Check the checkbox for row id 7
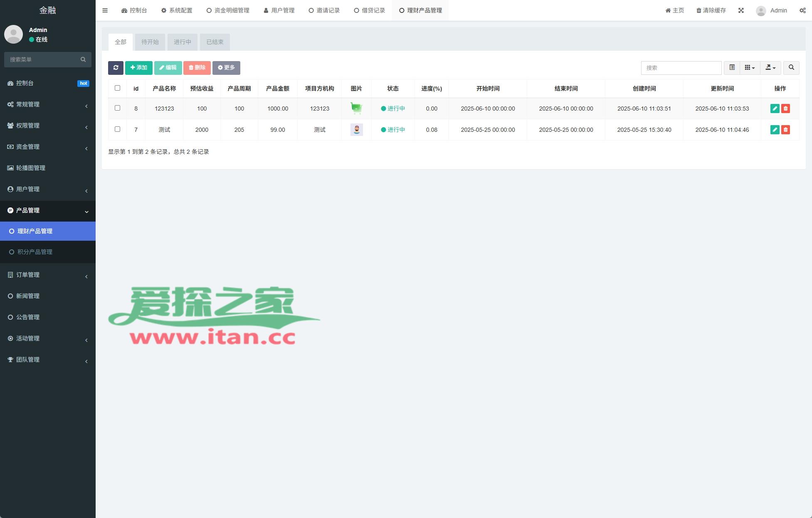 tap(117, 129)
